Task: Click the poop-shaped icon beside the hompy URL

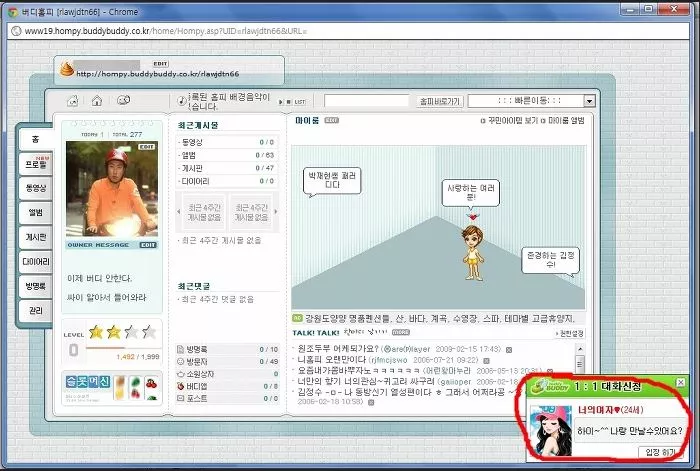Action: pyautogui.click(x=67, y=69)
